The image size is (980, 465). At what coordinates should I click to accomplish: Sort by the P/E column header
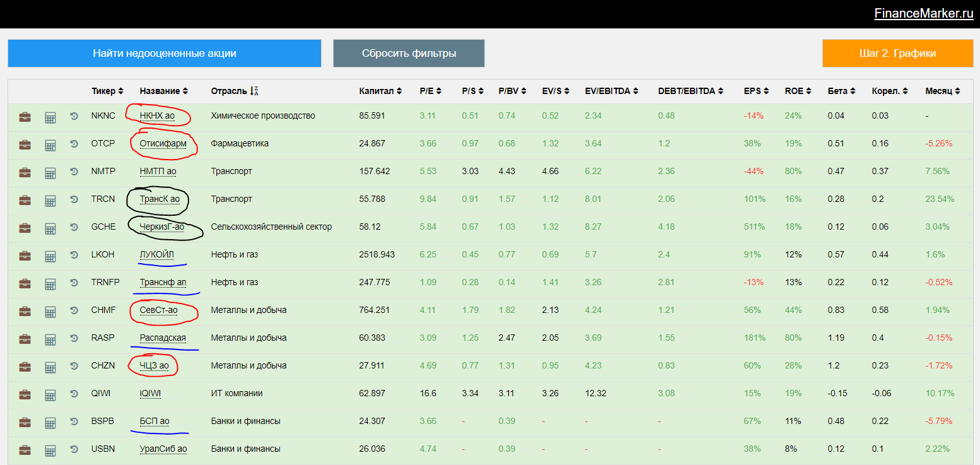431,91
